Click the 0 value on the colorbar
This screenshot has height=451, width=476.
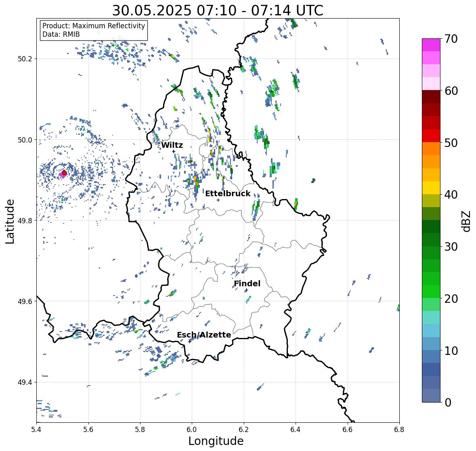point(448,403)
